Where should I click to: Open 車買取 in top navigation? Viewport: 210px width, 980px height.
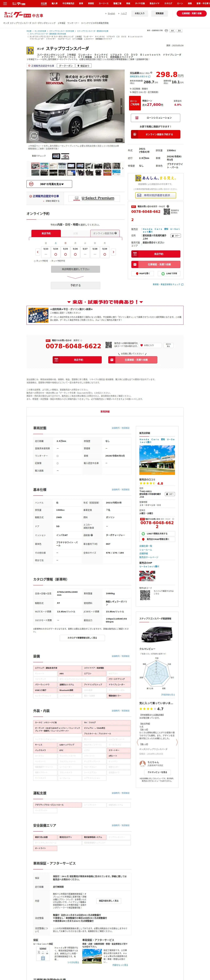pos(91,3)
